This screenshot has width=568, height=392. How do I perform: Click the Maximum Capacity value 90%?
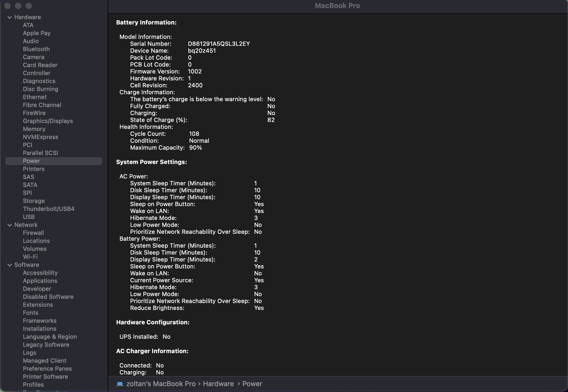click(x=195, y=148)
